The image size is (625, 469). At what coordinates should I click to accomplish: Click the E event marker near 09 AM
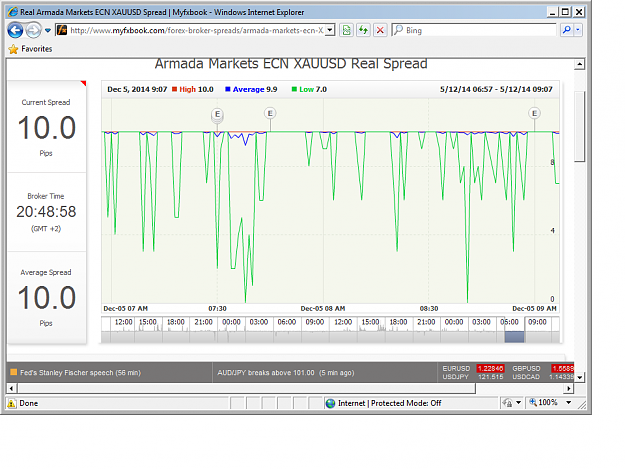[535, 114]
